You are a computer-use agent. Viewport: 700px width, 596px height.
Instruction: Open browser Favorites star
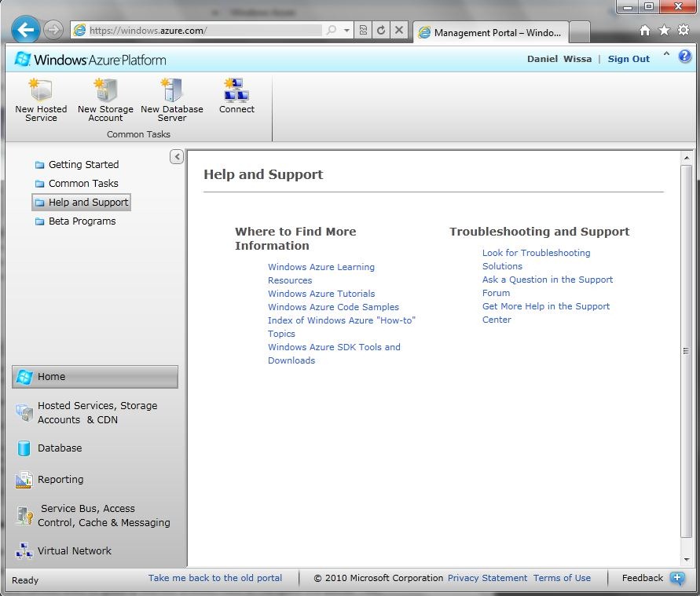tap(665, 30)
